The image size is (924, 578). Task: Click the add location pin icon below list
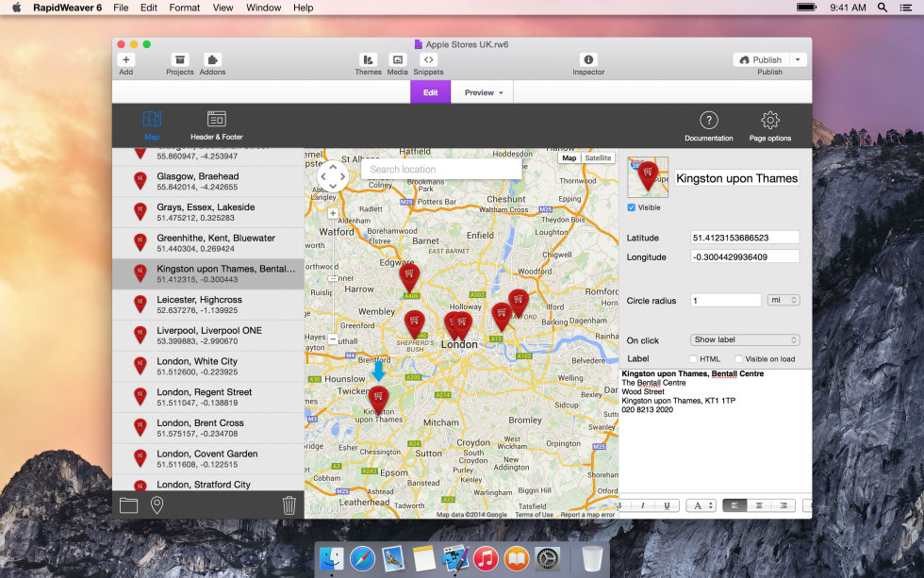click(157, 505)
